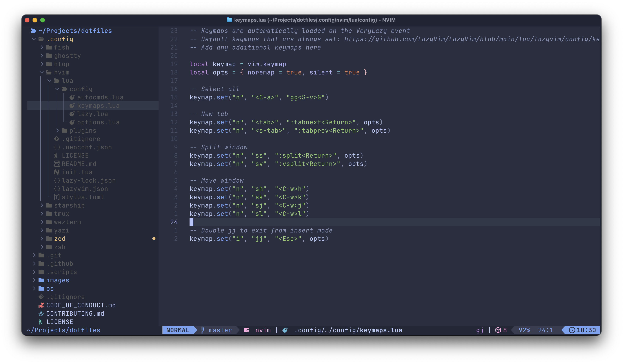
Task: Click the 10:30 time in statusline
Action: pos(586,330)
